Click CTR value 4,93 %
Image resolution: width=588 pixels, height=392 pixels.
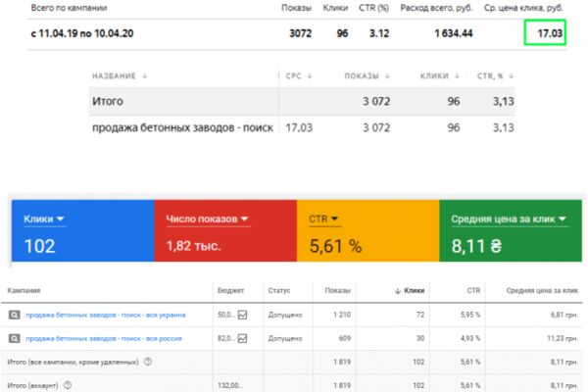470,338
